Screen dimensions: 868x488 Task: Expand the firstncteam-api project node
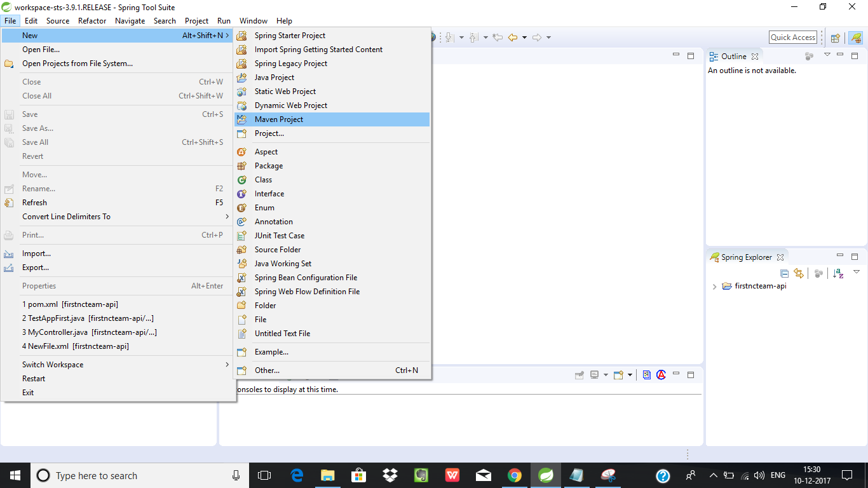[x=714, y=286]
